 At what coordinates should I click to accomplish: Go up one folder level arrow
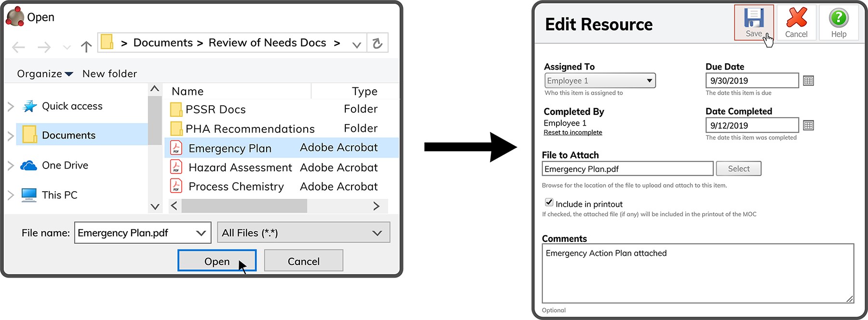point(86,47)
